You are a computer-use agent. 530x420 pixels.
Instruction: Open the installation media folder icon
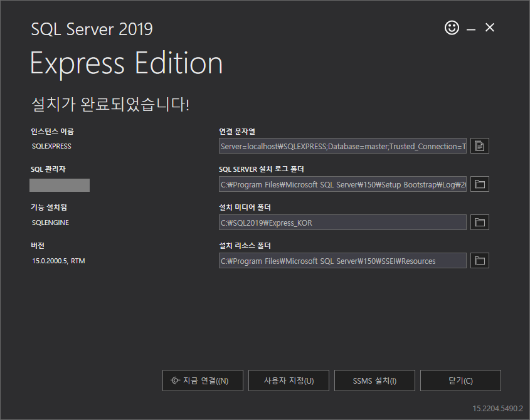(480, 223)
